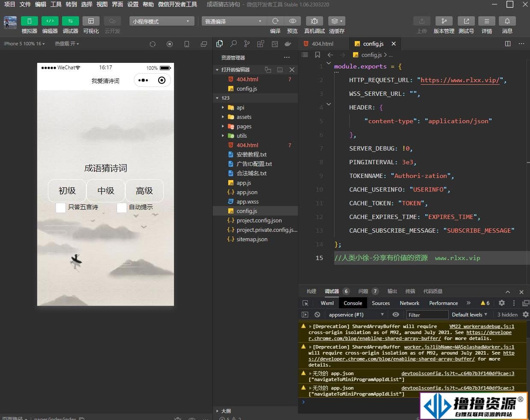Switch to the Performance devtools tab

pyautogui.click(x=443, y=303)
